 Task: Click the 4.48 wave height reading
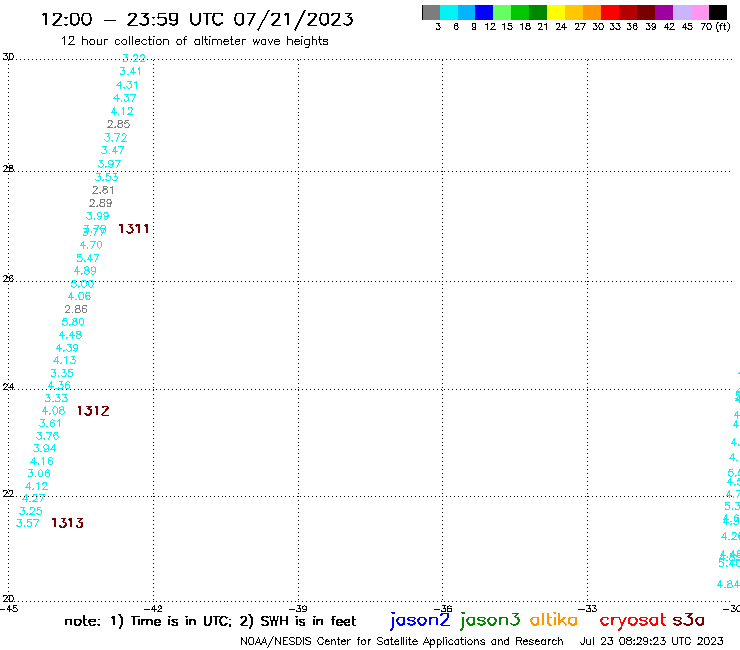(x=70, y=335)
